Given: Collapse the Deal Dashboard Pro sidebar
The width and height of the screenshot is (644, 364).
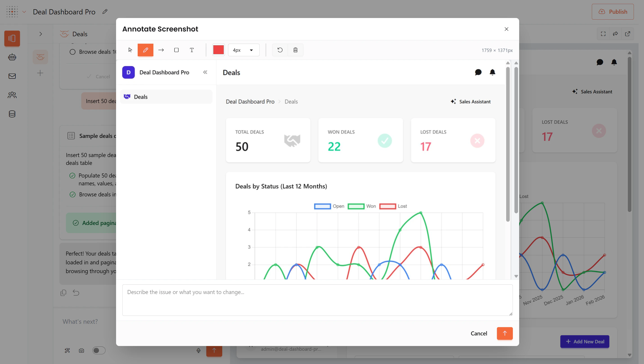Looking at the screenshot, I should (x=205, y=72).
